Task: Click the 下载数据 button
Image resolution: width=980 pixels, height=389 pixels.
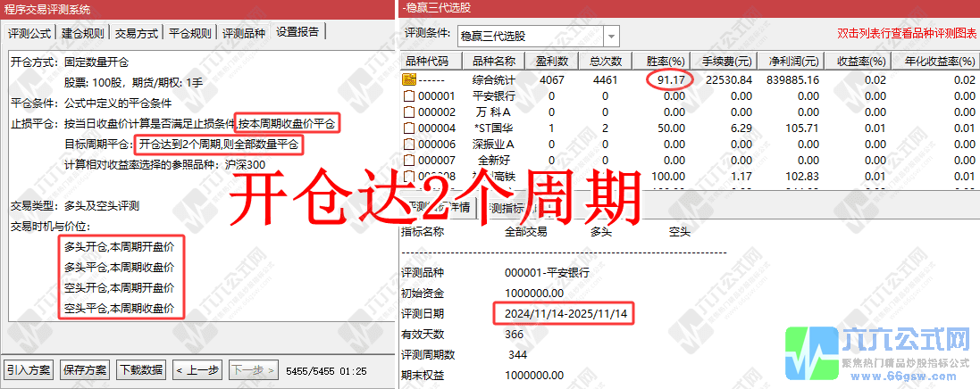Action: (x=141, y=369)
